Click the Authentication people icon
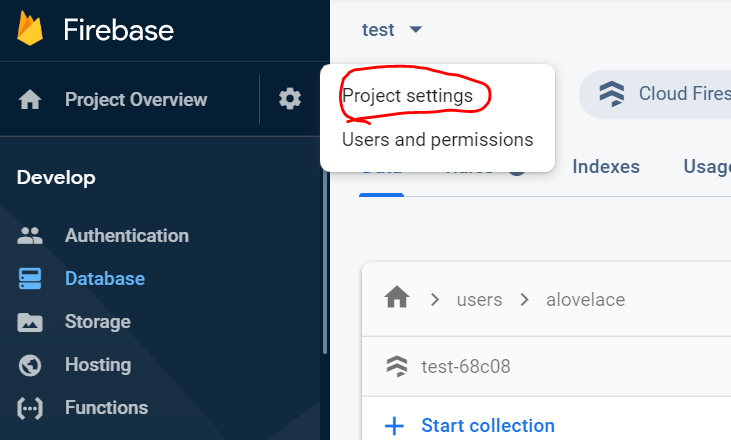731x440 pixels. [x=30, y=235]
